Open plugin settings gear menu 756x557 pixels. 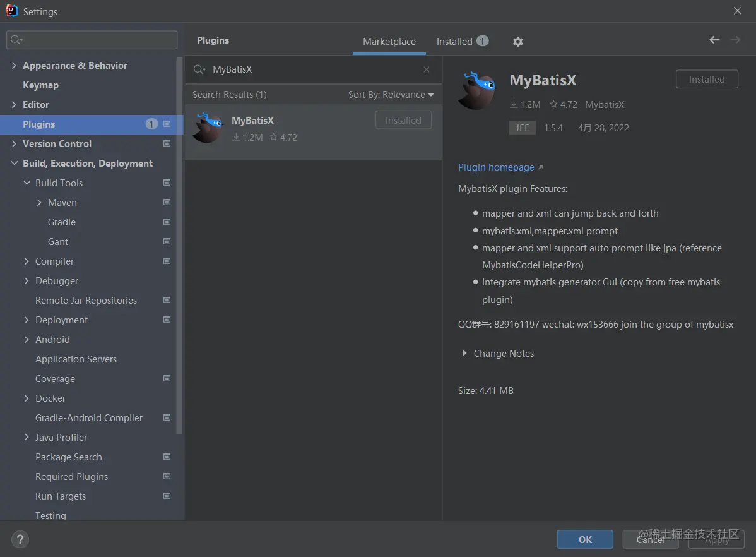[x=518, y=42]
